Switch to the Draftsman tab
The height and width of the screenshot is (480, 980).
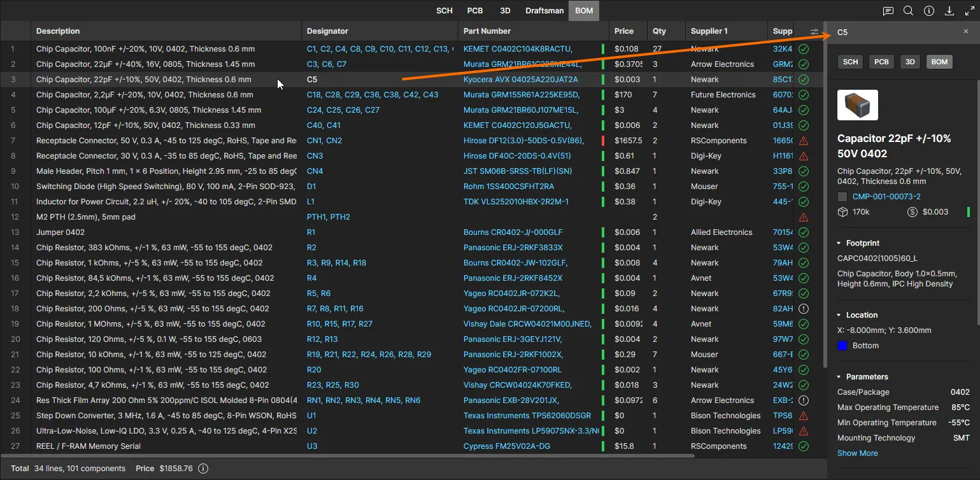click(x=544, y=11)
